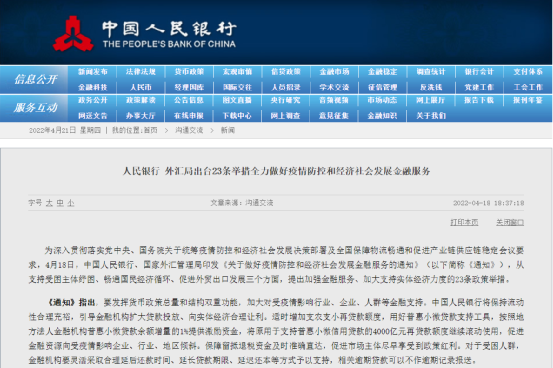The width and height of the screenshot is (553, 368).
Task: Click the bold 《通知》指出 text
Action: point(72,302)
